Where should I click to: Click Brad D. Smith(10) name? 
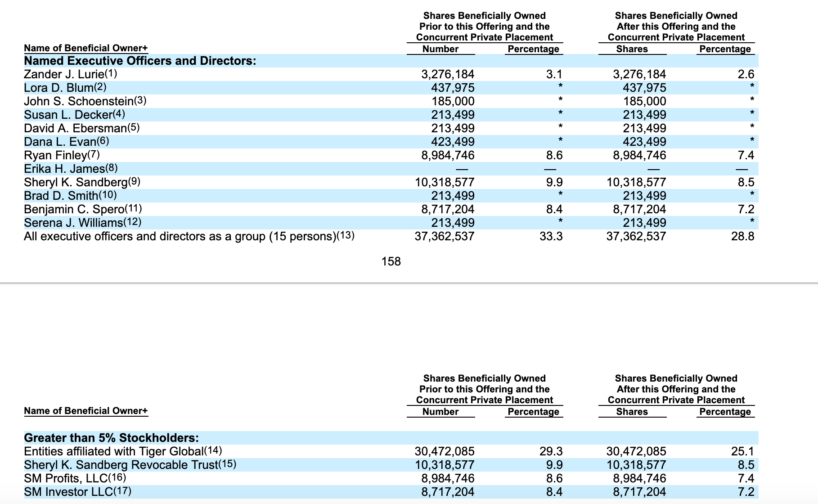click(70, 195)
